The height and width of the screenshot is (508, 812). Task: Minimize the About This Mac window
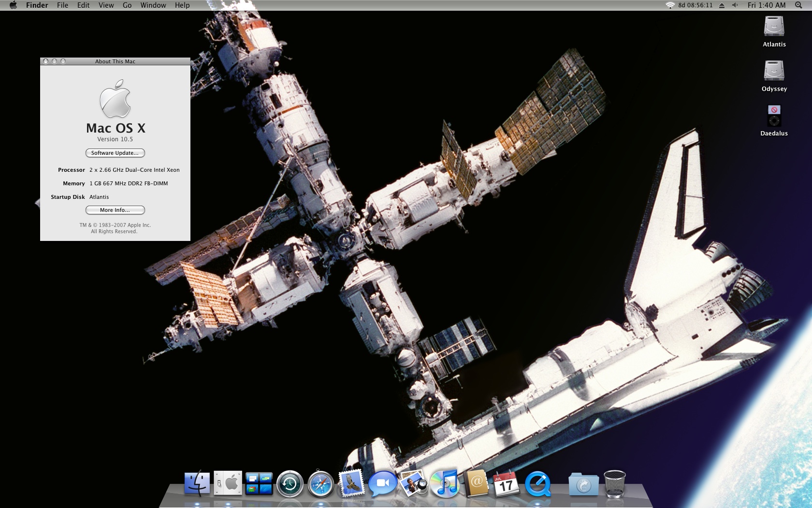click(x=55, y=61)
